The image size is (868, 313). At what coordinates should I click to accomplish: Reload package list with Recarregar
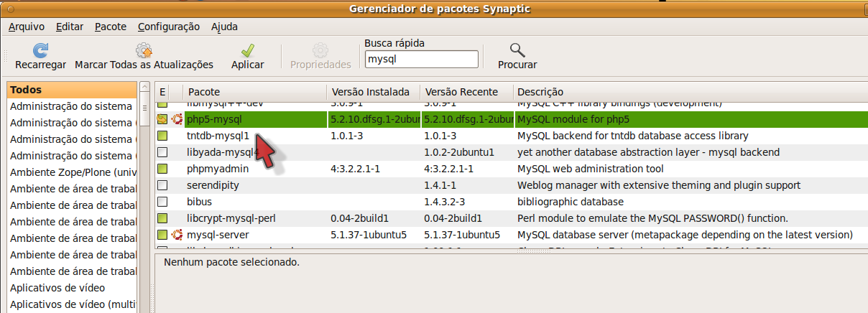40,57
